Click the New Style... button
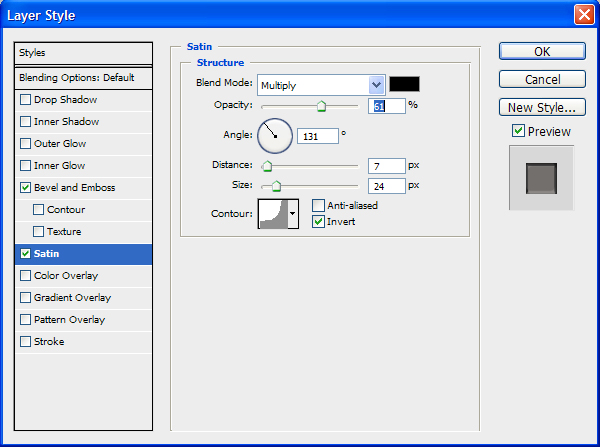 click(541, 107)
